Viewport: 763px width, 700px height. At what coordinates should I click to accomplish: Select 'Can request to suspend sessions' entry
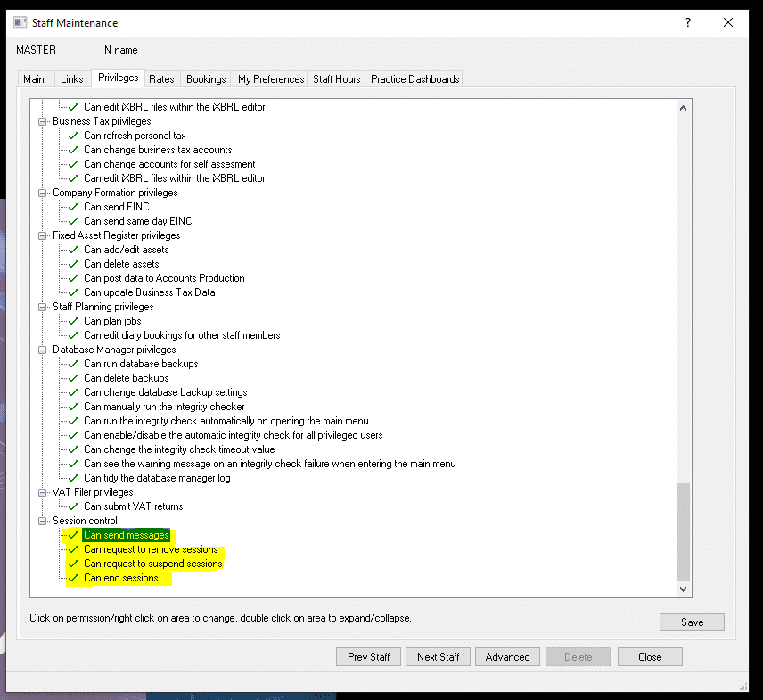152,563
